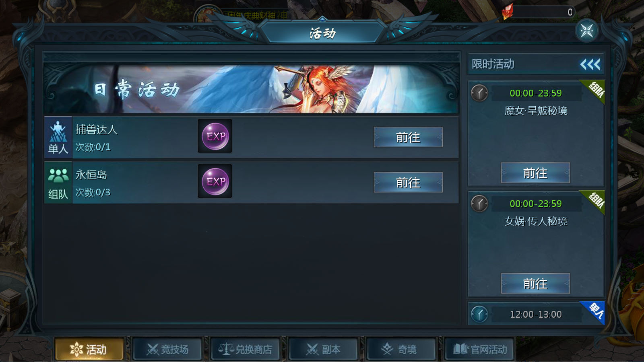Click the 组队 team icon beside 永恒岛

pyautogui.click(x=58, y=183)
